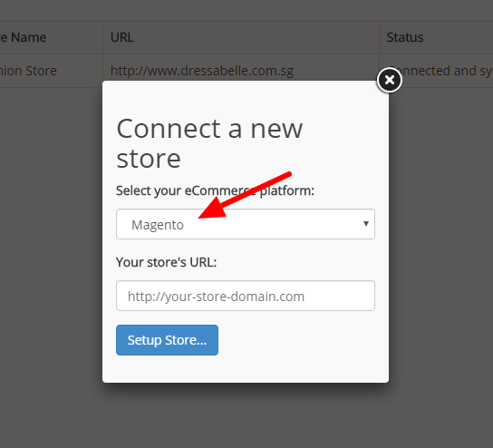Screen dimensions: 493x448
Task: Click the store Name column header
Action: pyautogui.click(x=24, y=37)
